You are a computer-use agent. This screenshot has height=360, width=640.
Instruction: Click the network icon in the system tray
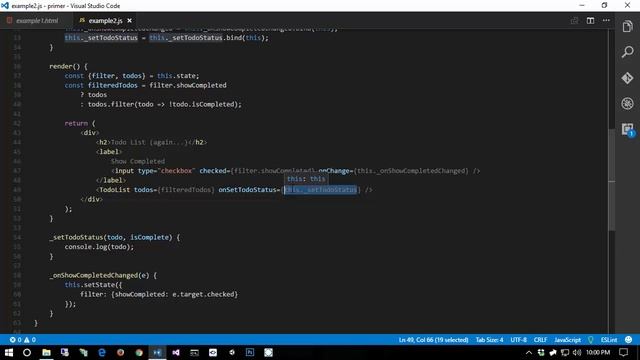565,352
